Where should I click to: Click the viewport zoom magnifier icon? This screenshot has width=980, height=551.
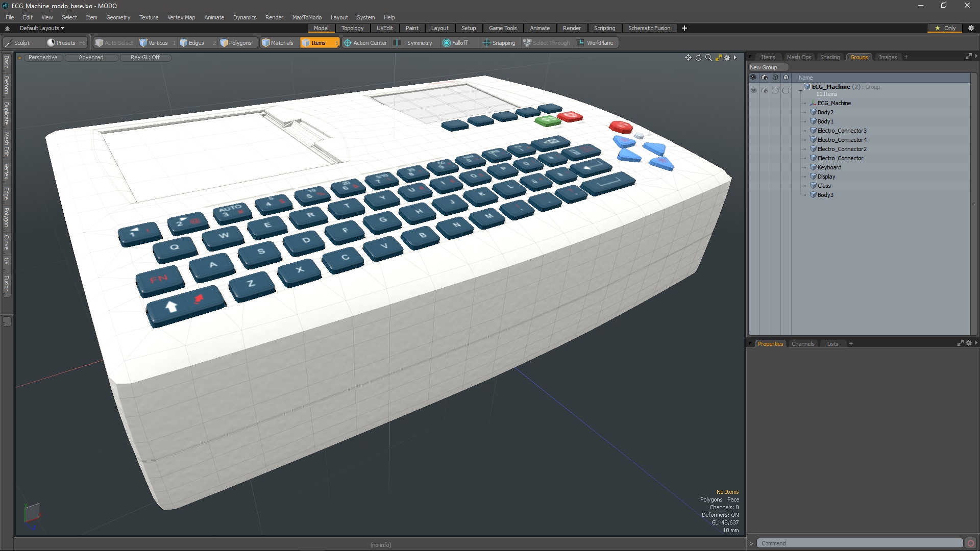pyautogui.click(x=708, y=58)
